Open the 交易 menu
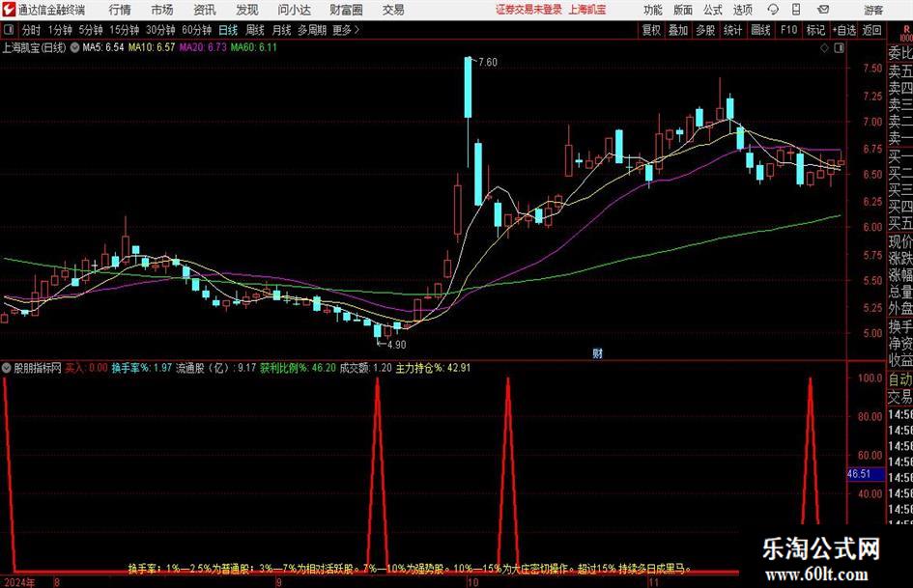 pyautogui.click(x=393, y=10)
